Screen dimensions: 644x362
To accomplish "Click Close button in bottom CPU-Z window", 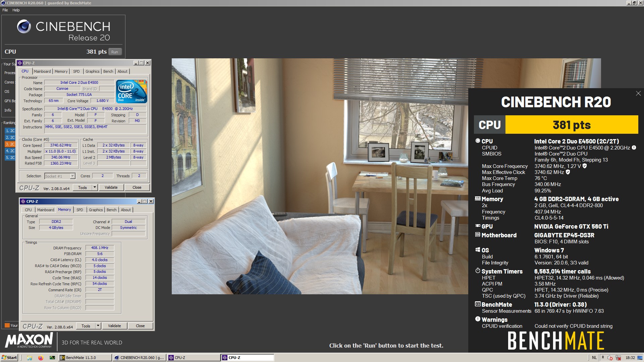I will point(140,326).
